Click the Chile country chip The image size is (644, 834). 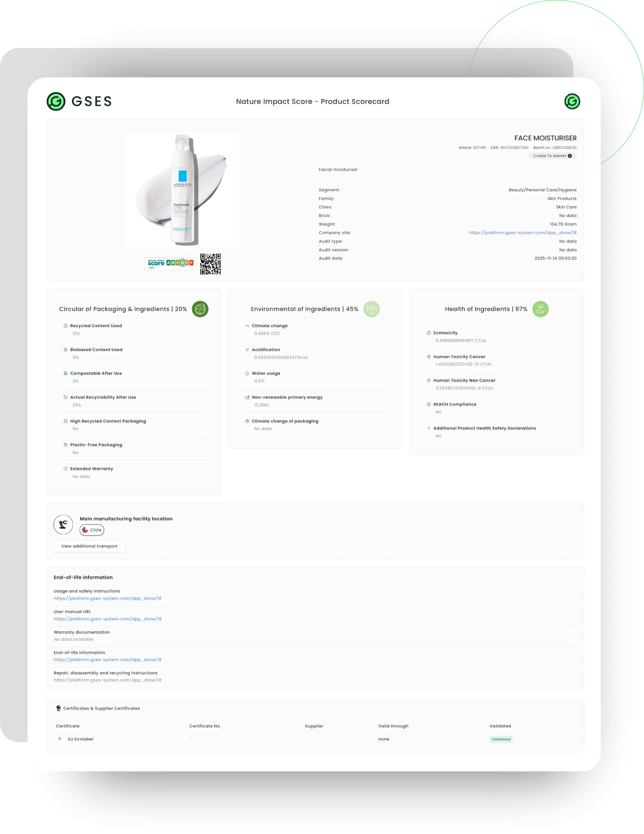tap(92, 530)
